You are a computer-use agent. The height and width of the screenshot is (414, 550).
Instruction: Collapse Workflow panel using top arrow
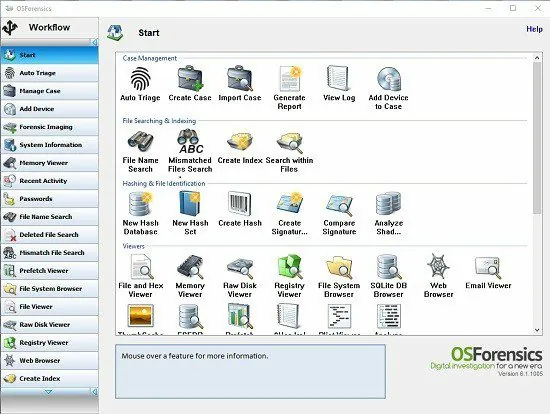pyautogui.click(x=94, y=42)
